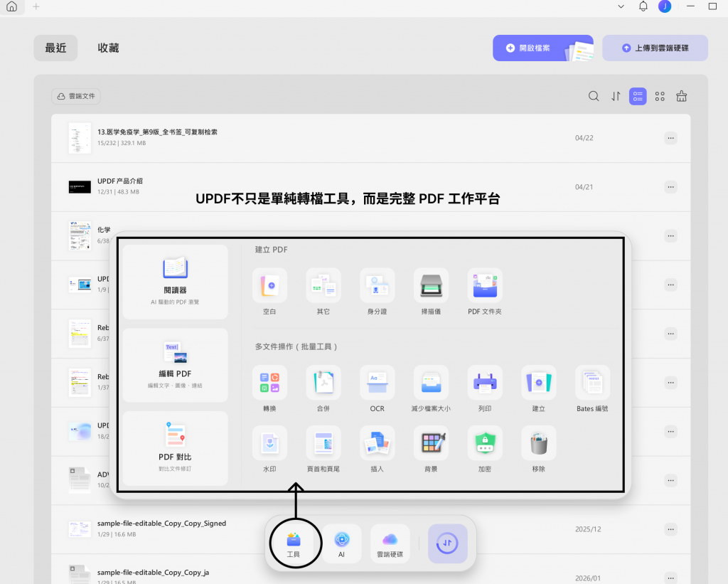
Task: Open file 13.医学免疫学_第9版
Action: coord(370,138)
